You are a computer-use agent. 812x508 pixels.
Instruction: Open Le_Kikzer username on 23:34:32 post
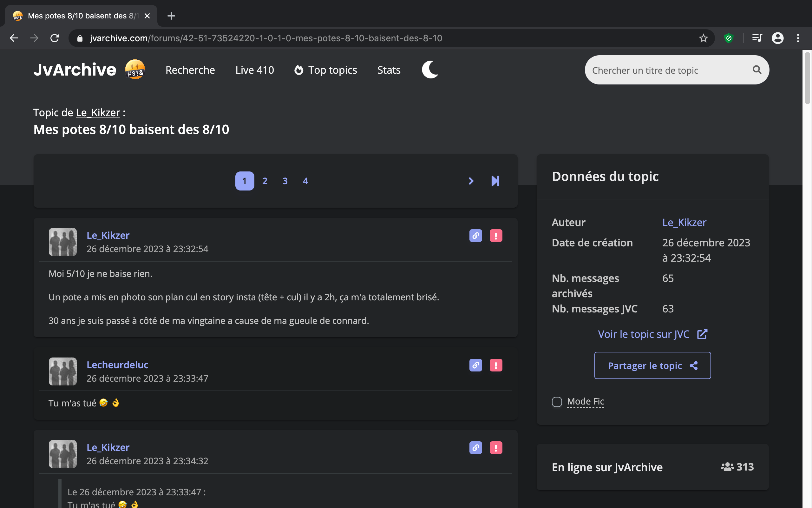(x=108, y=447)
